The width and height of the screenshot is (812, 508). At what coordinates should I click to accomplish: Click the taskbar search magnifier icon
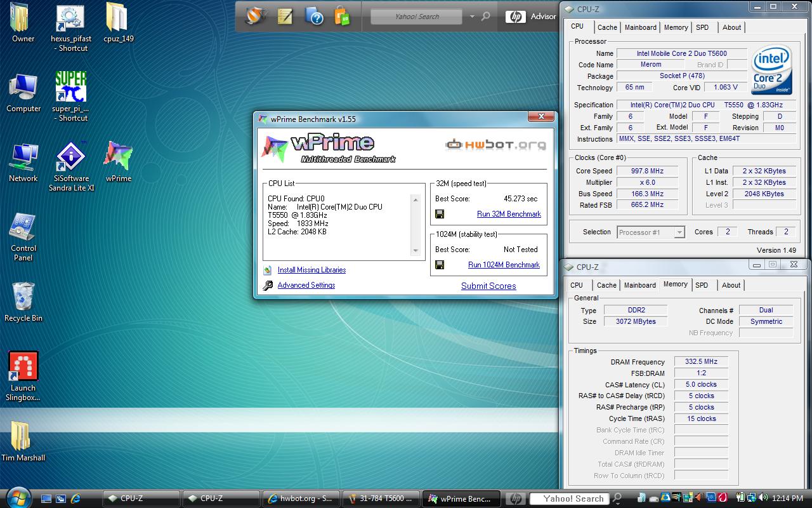(x=617, y=498)
